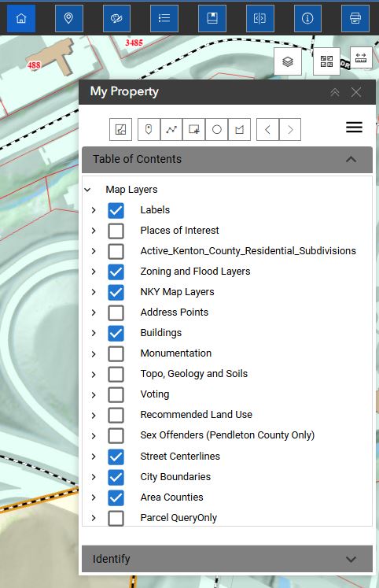Expand the Zoning and Flood Layers group

click(x=94, y=272)
